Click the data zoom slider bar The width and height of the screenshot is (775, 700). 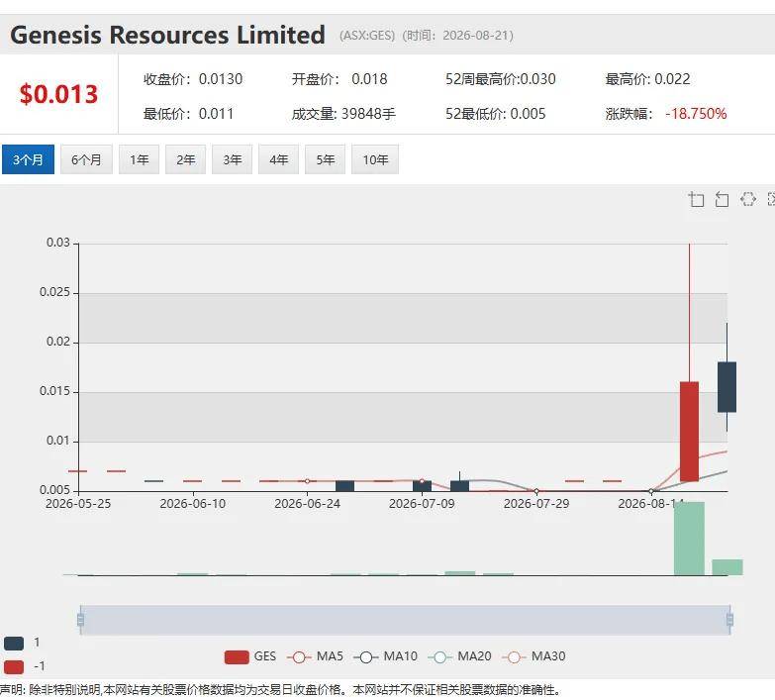[x=405, y=620]
